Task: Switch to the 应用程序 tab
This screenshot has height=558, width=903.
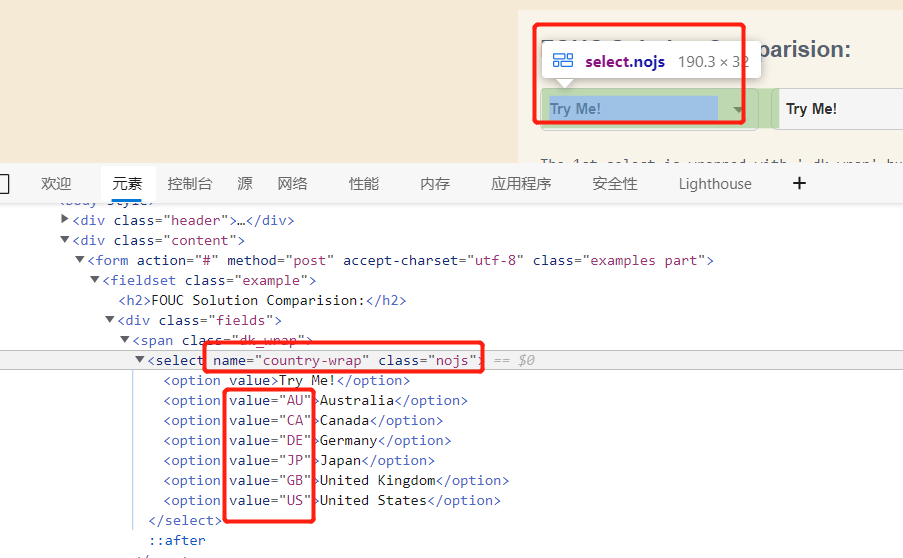Action: [x=521, y=184]
